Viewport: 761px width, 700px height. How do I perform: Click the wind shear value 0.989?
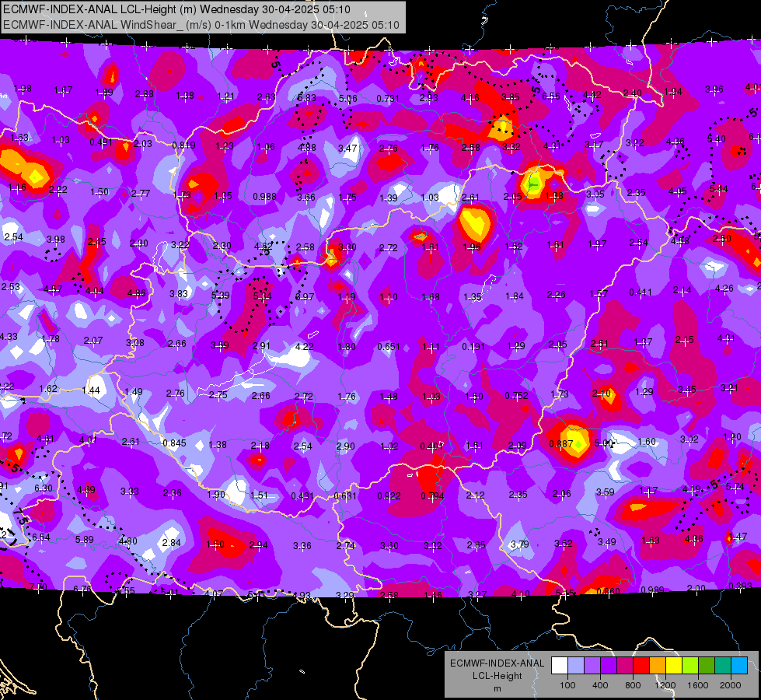652,590
